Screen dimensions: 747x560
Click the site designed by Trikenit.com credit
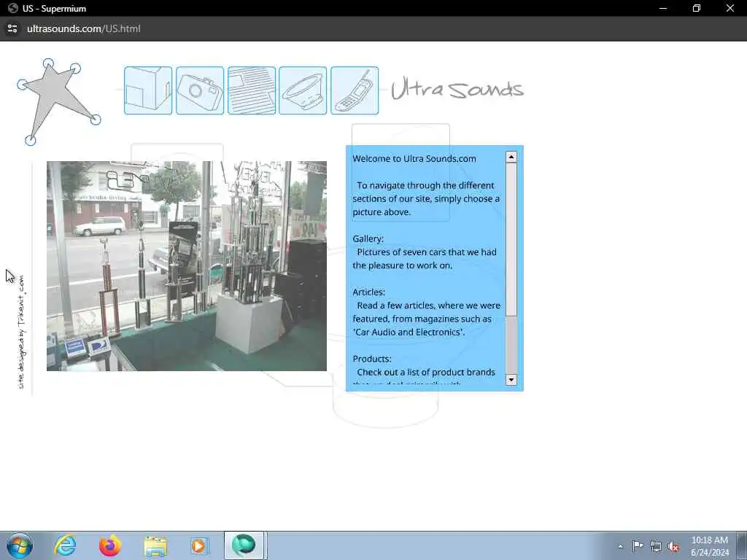(21, 332)
